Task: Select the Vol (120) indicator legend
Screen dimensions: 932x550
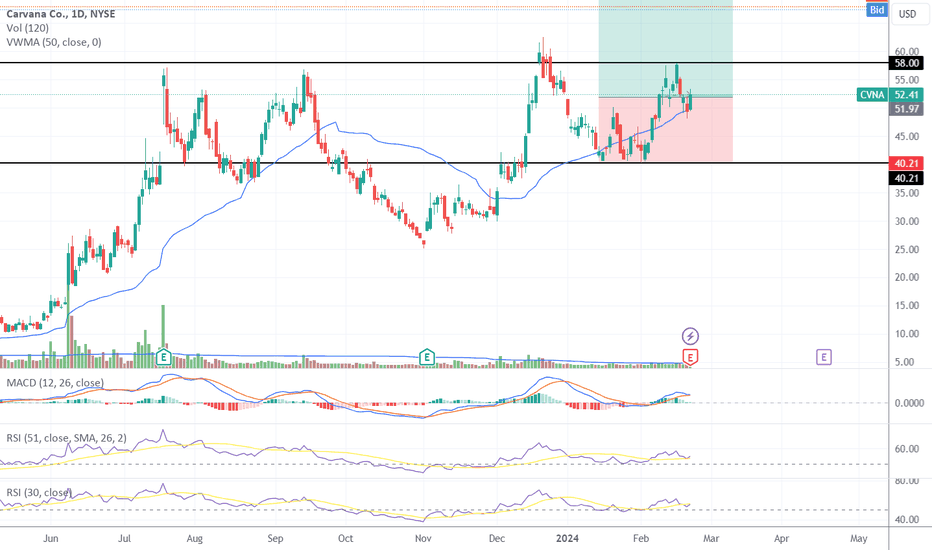Action: (x=27, y=28)
